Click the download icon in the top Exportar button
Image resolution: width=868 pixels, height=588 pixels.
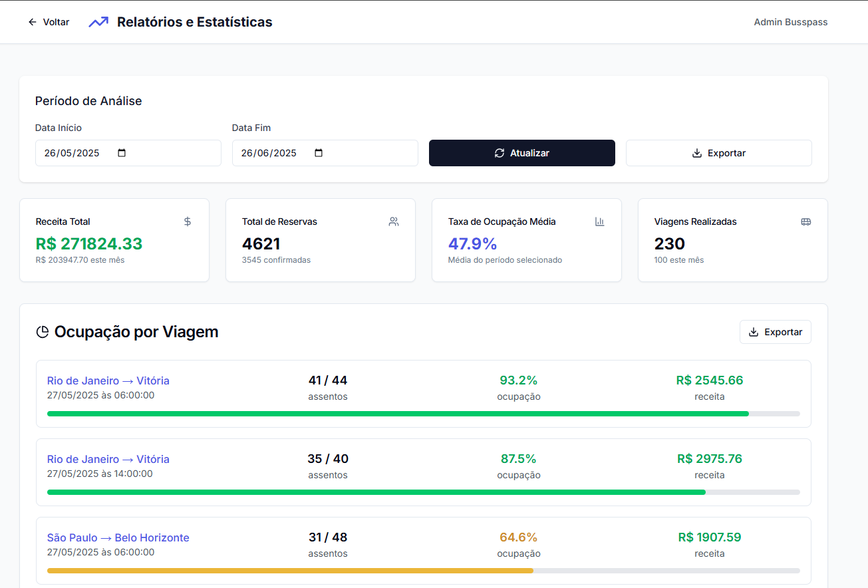696,152
